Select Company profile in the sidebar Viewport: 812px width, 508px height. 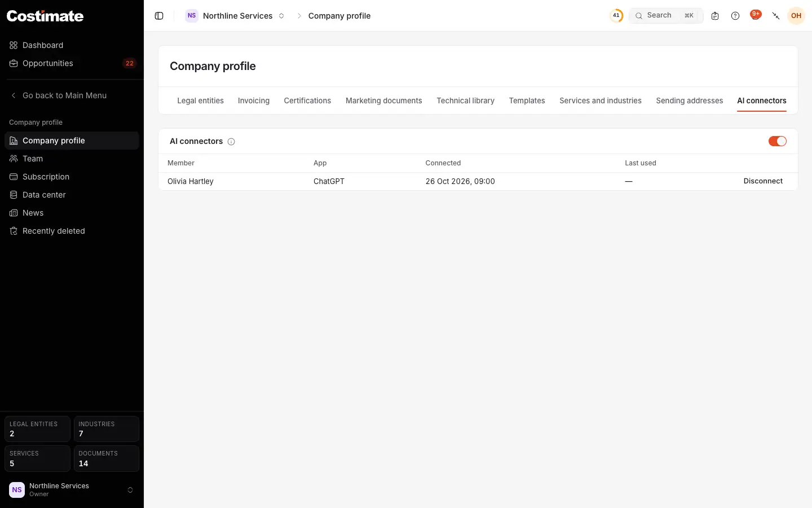[72, 141]
